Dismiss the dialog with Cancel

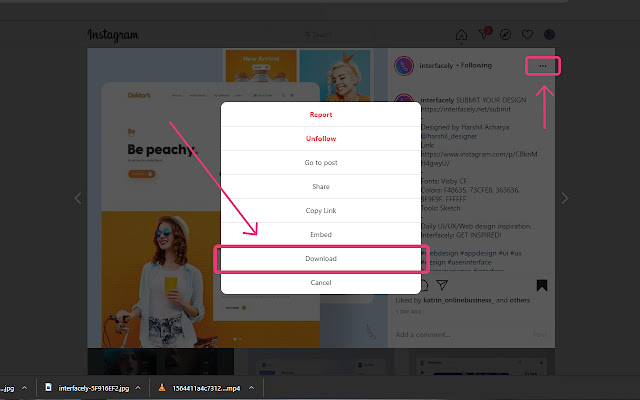click(x=321, y=282)
